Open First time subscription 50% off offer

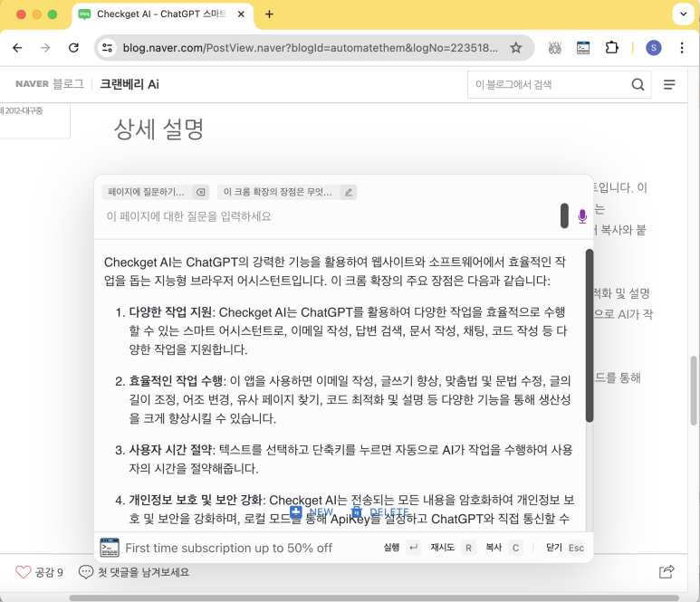(x=228, y=548)
